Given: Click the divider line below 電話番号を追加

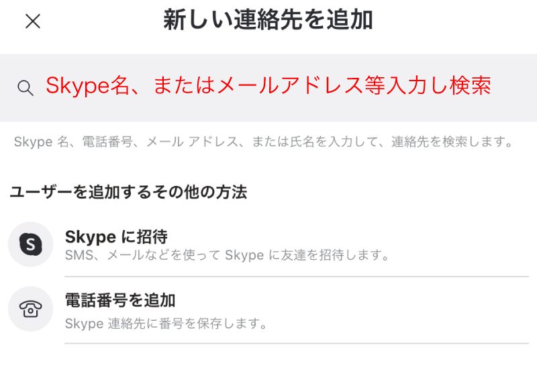Looking at the screenshot, I should point(297,343).
